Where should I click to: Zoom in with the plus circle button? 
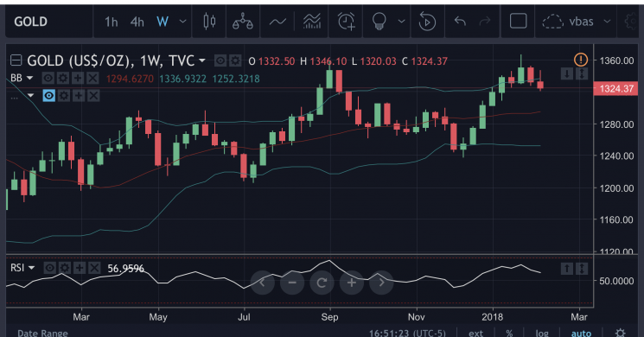[x=352, y=283]
